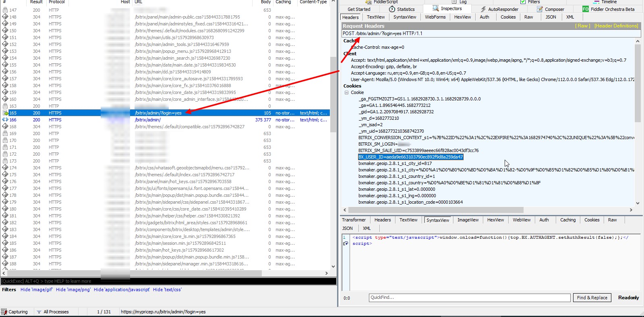Click the session list scroll right arrow

pyautogui.click(x=327, y=273)
